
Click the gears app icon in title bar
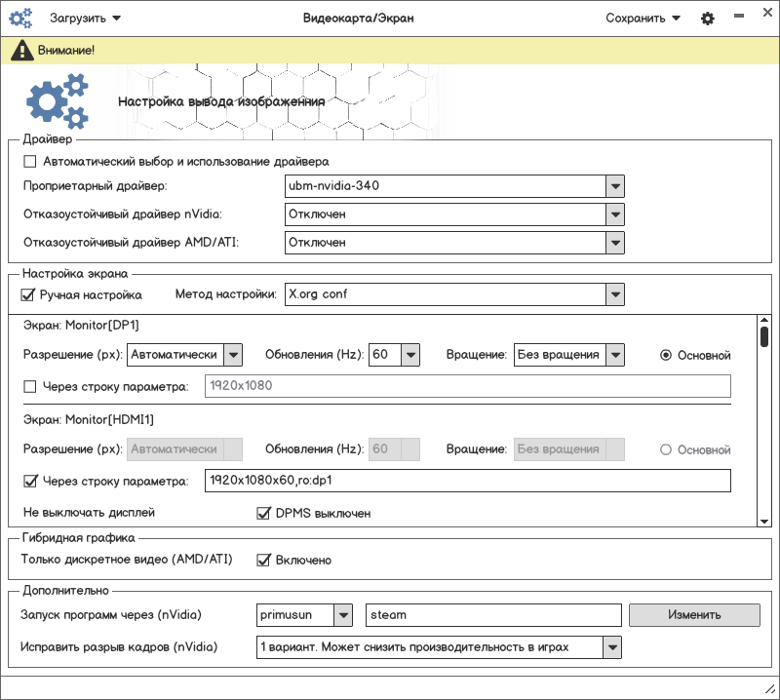point(20,18)
